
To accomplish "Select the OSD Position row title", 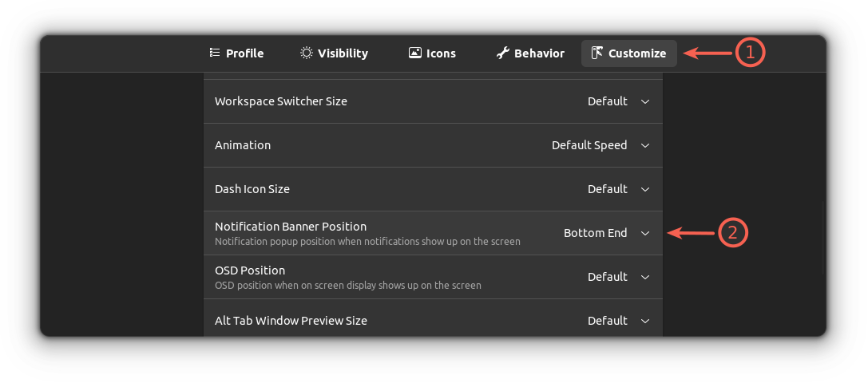I will (x=250, y=270).
